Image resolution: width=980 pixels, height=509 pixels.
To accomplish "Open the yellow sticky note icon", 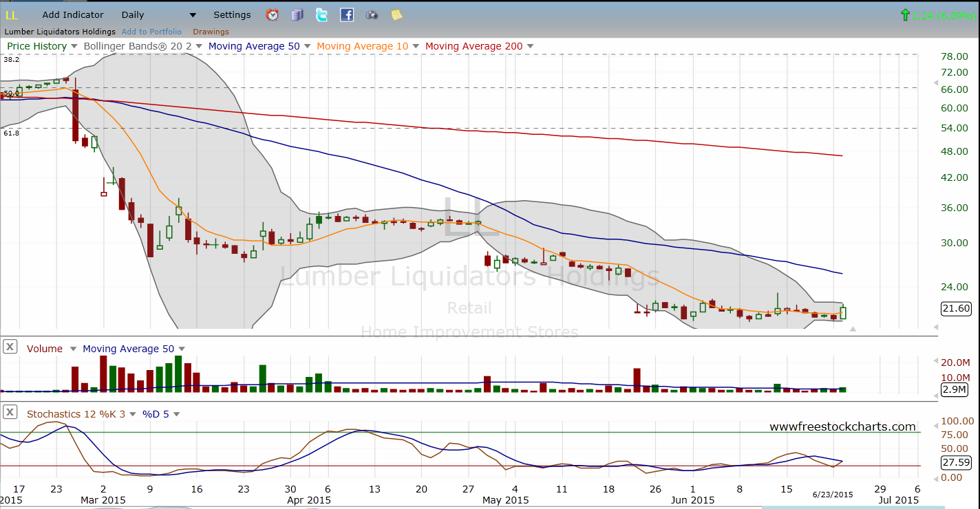I will [396, 14].
